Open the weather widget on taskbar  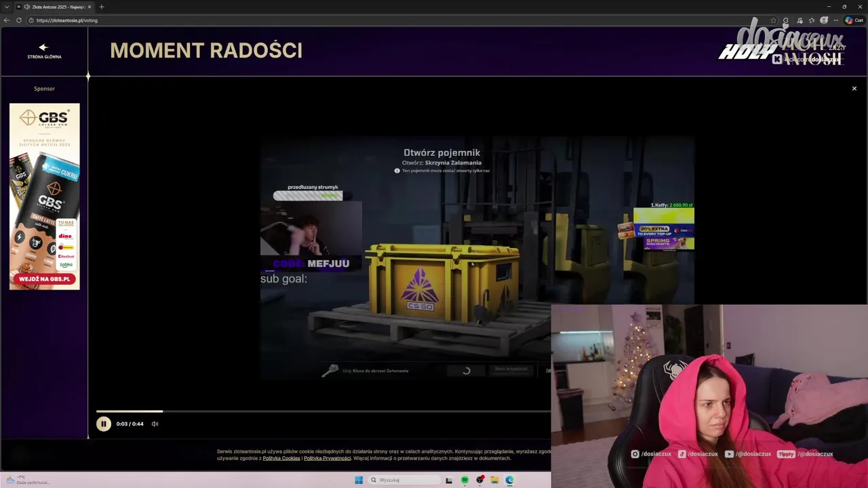(27, 480)
